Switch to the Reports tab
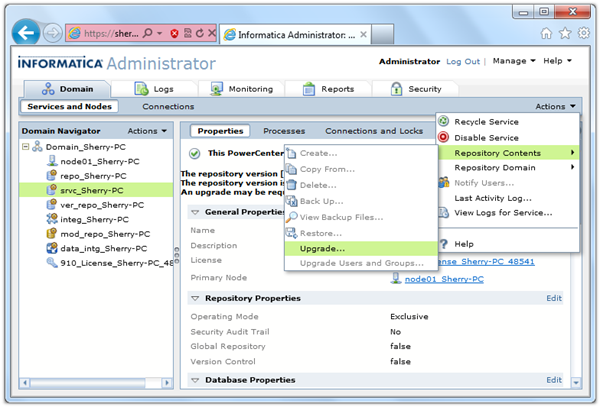The image size is (600, 407). [328, 89]
